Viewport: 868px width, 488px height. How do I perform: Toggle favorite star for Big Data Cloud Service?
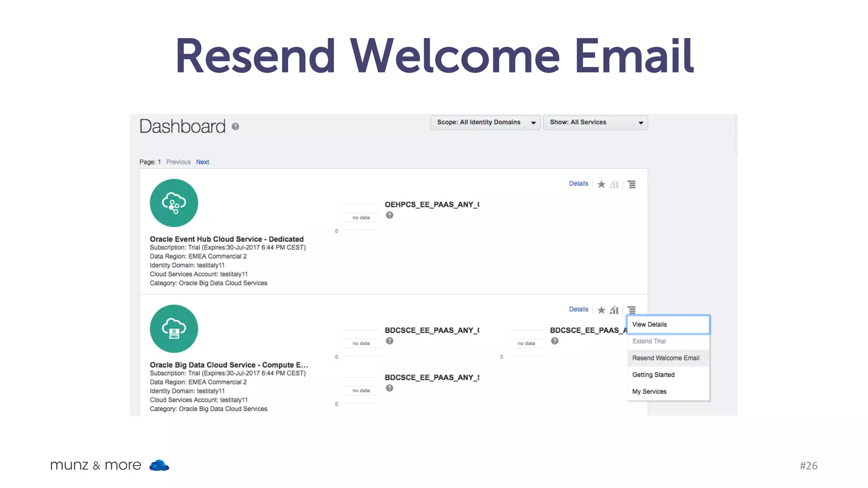[601, 310]
